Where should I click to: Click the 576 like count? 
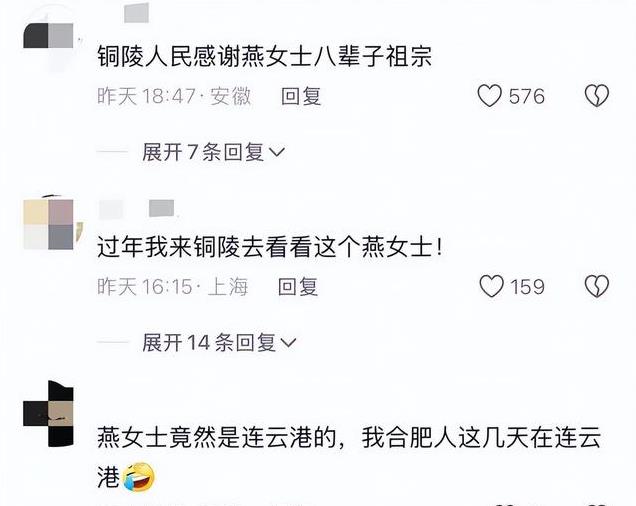526,97
